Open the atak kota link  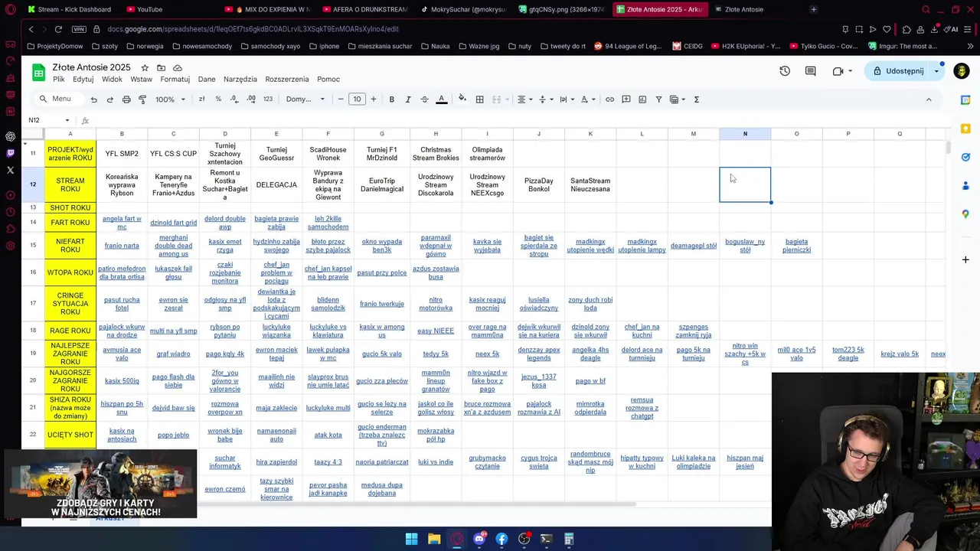pyautogui.click(x=328, y=435)
